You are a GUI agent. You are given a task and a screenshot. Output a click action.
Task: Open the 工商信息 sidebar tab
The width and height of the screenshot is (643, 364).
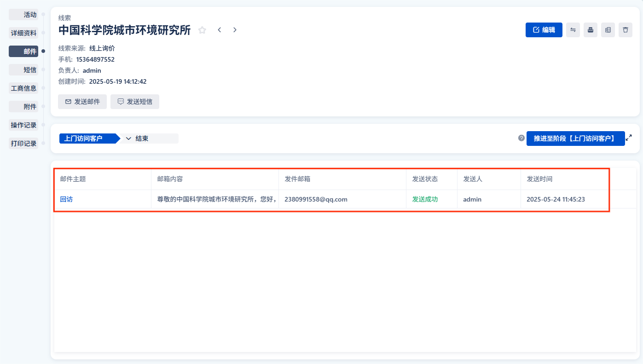(x=23, y=88)
